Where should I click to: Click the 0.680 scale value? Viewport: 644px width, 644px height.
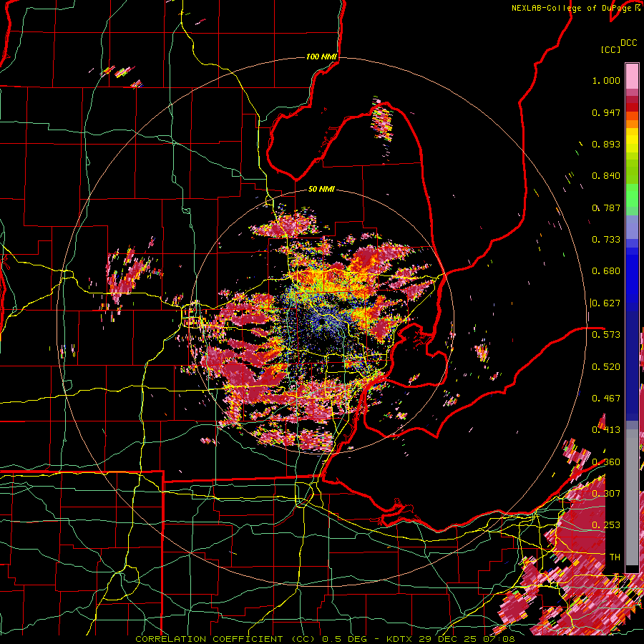606,271
